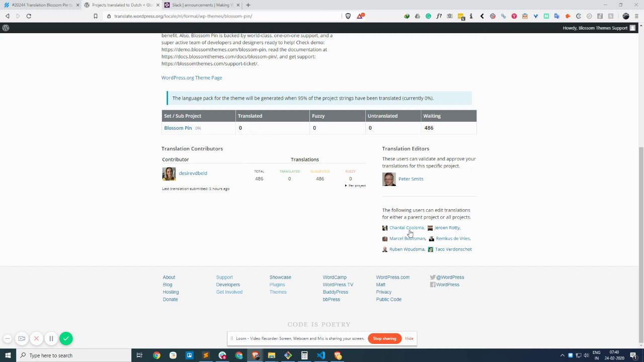Click the Stop sharing button
Screen dimensions: 644x362
coord(384,338)
